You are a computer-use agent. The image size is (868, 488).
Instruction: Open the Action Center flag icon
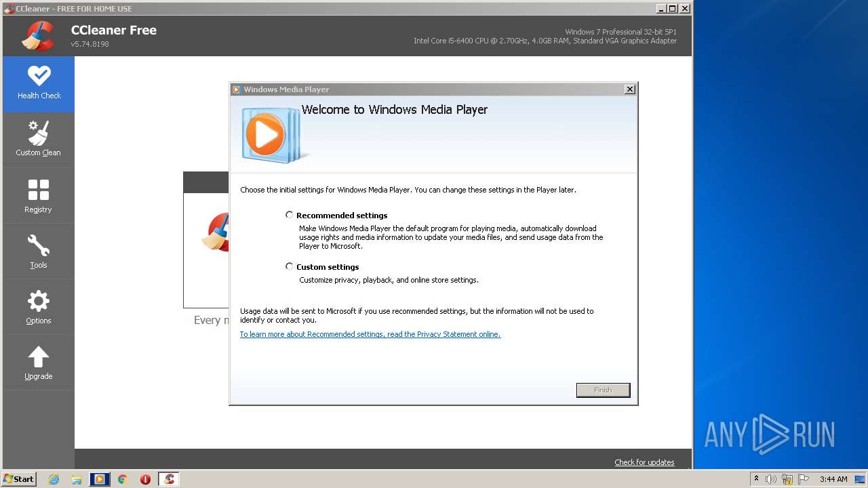pyautogui.click(x=804, y=479)
